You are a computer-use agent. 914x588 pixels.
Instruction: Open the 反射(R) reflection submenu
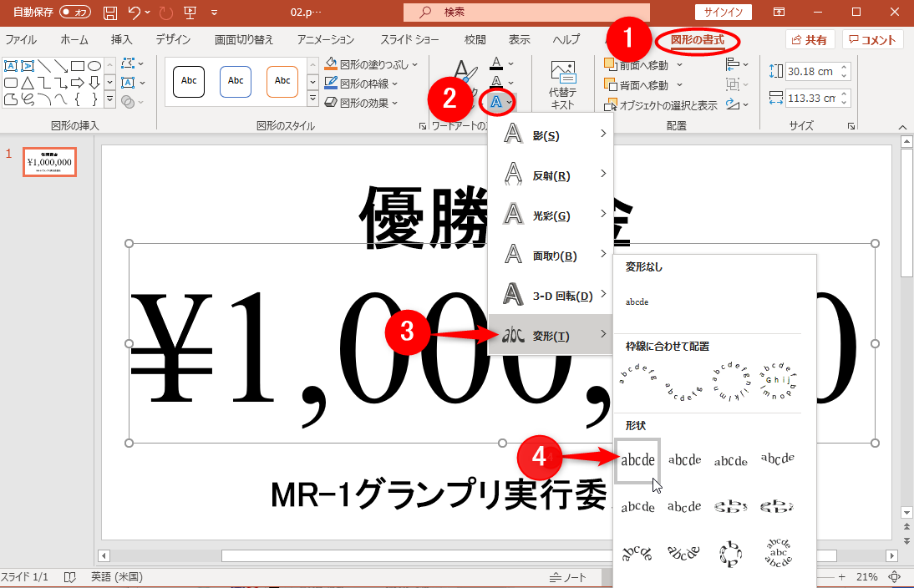tap(551, 175)
